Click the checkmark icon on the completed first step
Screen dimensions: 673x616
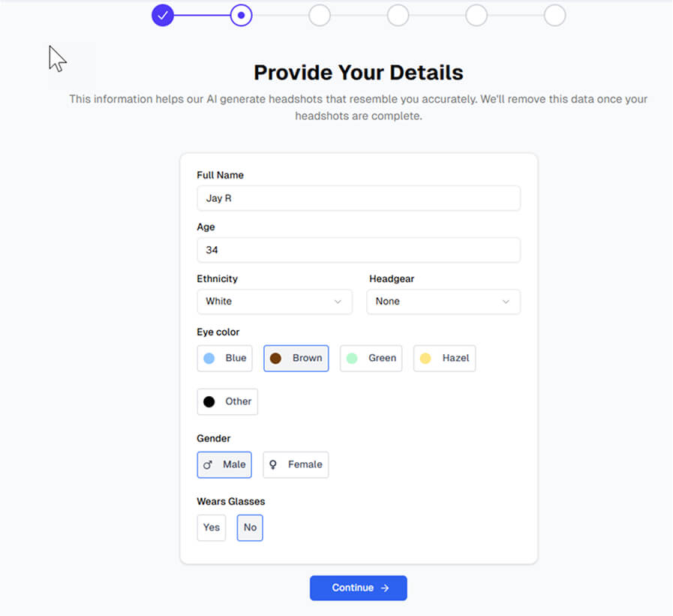coord(163,15)
